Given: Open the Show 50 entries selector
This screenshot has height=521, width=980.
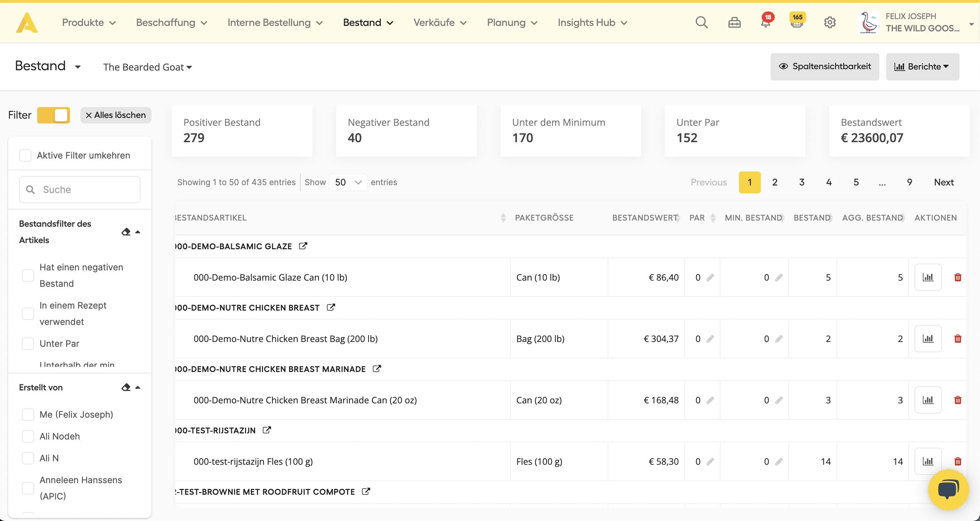Looking at the screenshot, I should [x=348, y=182].
